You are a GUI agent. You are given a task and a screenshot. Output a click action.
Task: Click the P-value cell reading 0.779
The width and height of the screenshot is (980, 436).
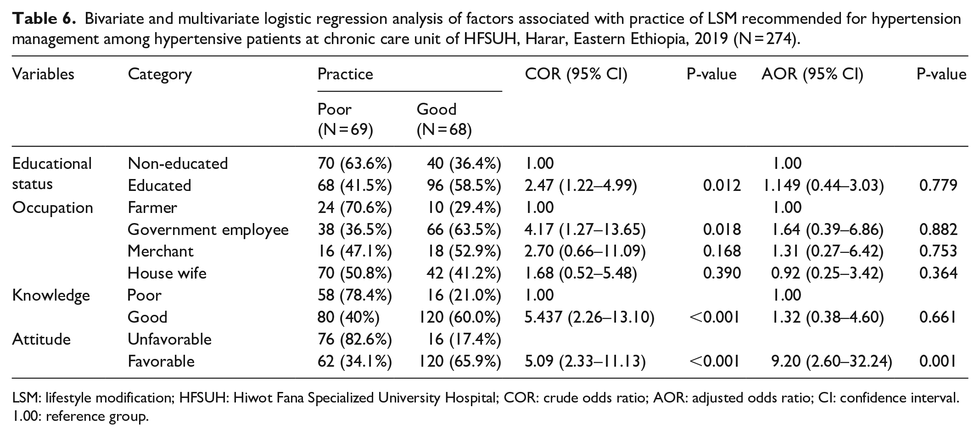[938, 185]
